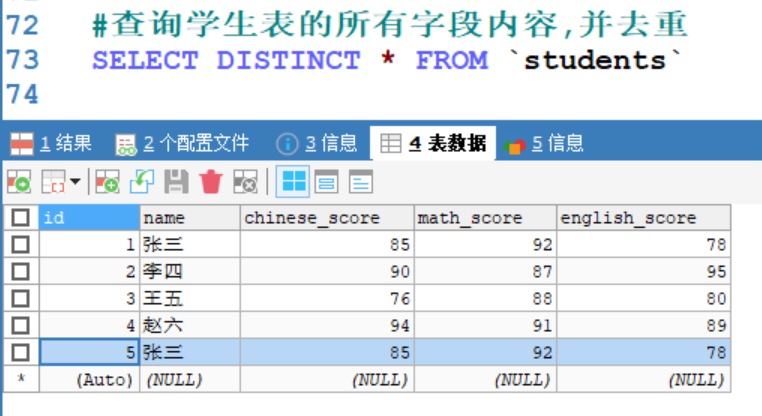Click the (Auto) id cell in the new row
This screenshot has width=762, height=416.
pos(89,380)
